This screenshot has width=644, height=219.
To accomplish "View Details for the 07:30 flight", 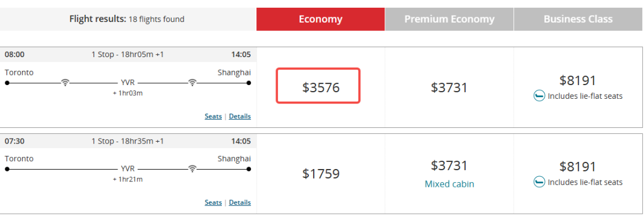I will coord(240,202).
